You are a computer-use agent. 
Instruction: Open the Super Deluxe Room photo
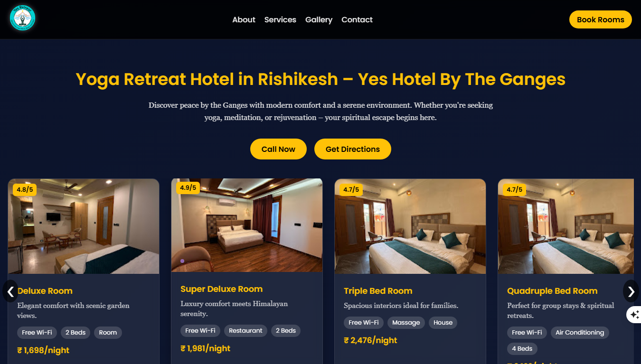click(247, 225)
